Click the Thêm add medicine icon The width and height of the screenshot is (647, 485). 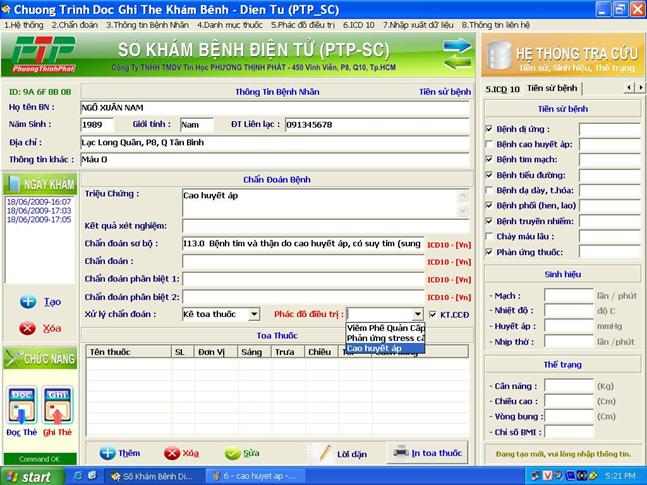[107, 453]
